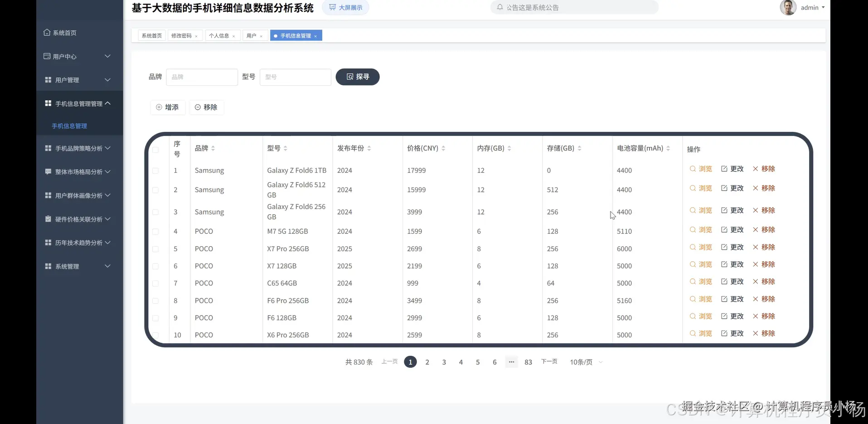Focus the 品牌 search input
Screen dimensions: 868x424
click(x=202, y=77)
